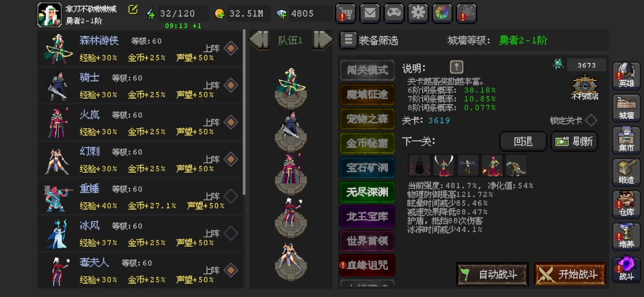
Task: Open the 英雄 hero sidebar icon
Action: 626,76
